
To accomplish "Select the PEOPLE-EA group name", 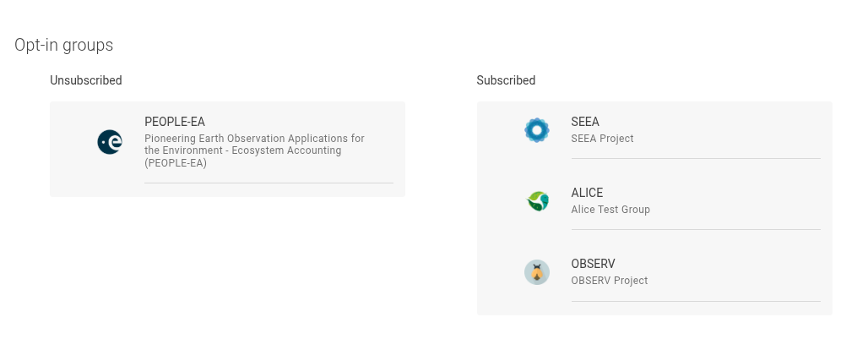I will click(x=175, y=122).
